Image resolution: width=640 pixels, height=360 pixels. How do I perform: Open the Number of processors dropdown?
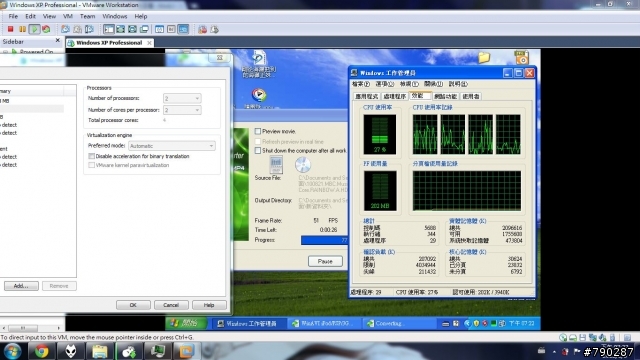(x=182, y=98)
